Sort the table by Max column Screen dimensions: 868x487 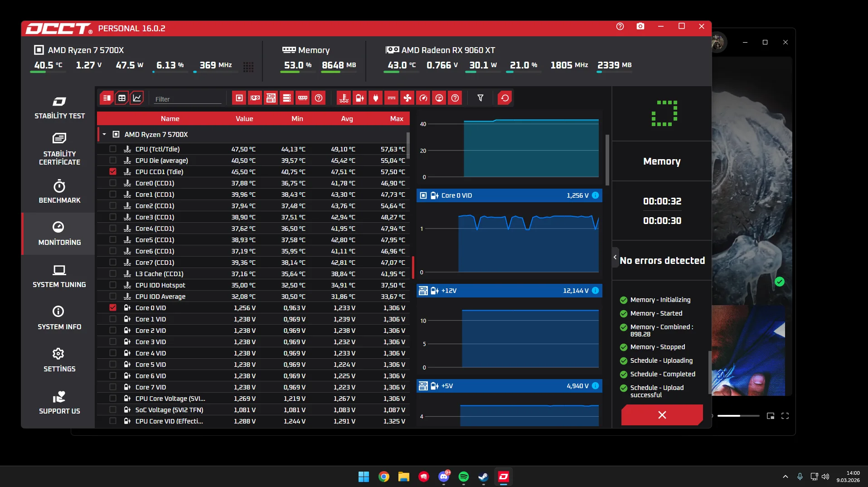[396, 119]
